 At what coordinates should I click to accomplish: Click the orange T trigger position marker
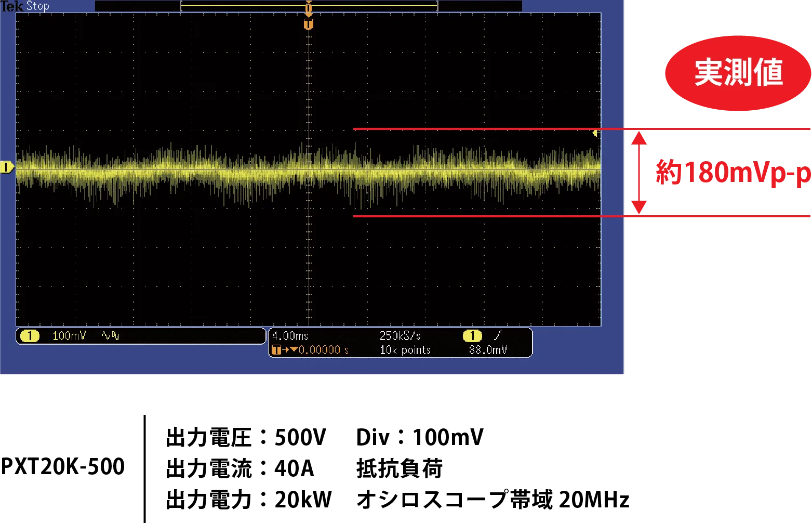point(309,24)
